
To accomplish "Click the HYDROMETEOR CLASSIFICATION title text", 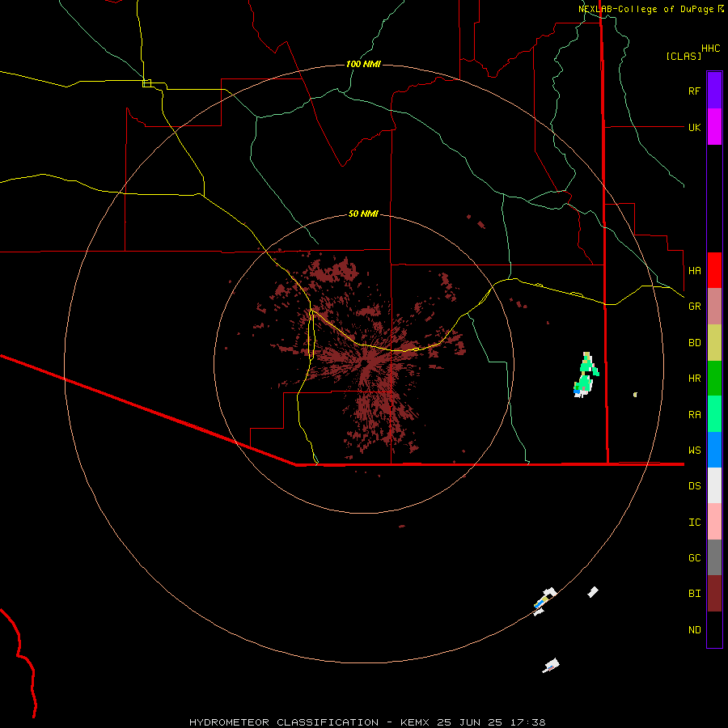I will (284, 722).
